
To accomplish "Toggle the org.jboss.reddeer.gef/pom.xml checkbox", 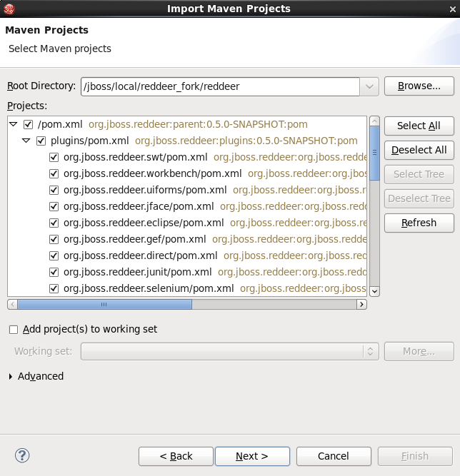I will coord(54,239).
